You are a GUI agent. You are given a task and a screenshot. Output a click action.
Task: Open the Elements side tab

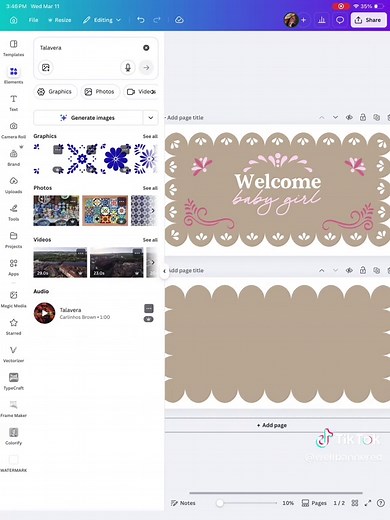14,75
